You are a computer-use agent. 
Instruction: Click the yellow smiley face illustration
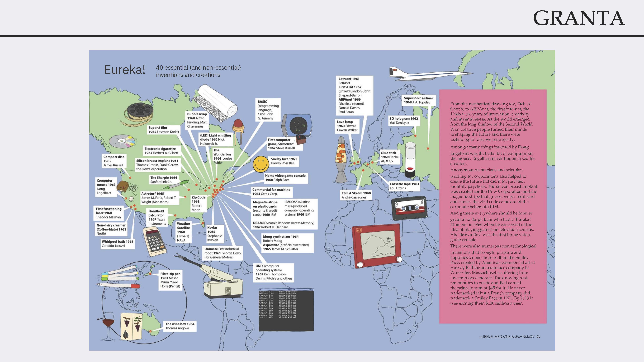(x=261, y=164)
